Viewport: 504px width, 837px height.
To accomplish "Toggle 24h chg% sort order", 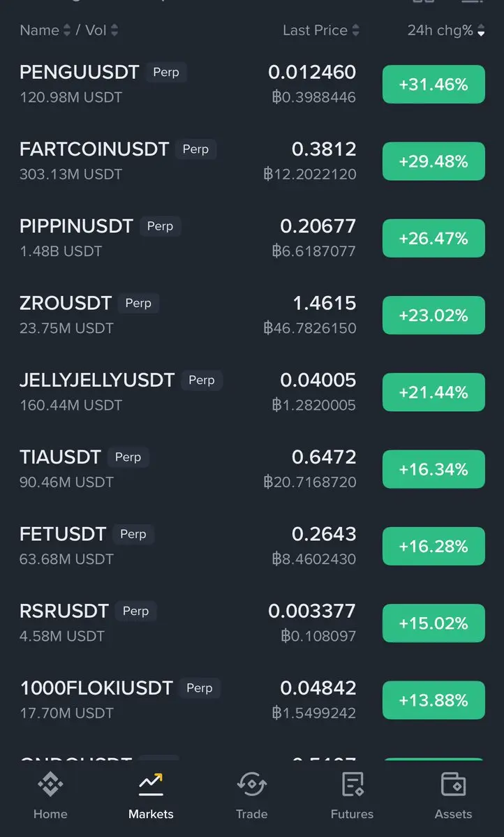I will (481, 31).
